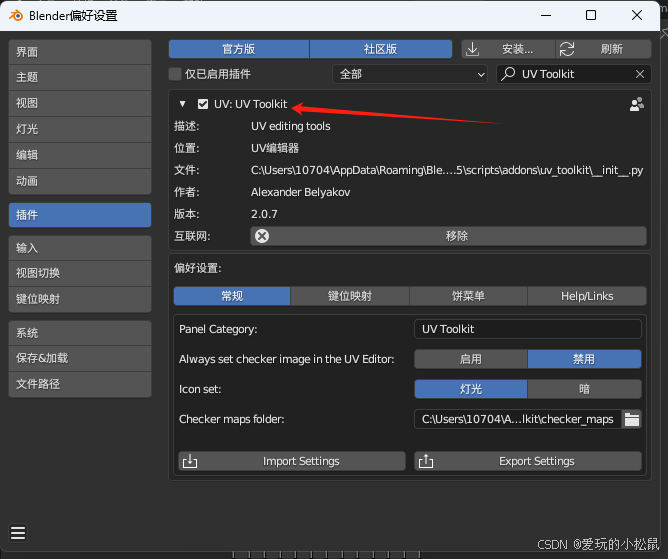This screenshot has width=668, height=559.
Task: Set checker image option to Enabled (启用)
Action: (471, 359)
